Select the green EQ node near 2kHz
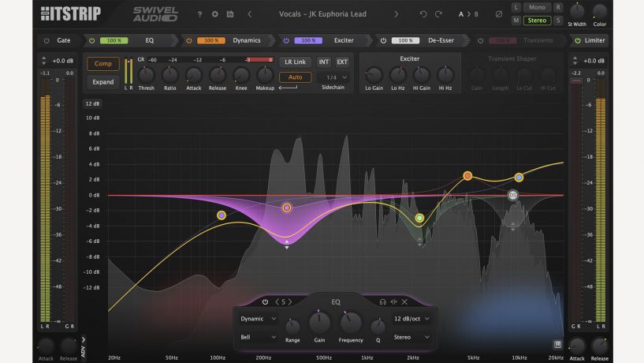Screen dimensions: 644x363 pyautogui.click(x=420, y=218)
